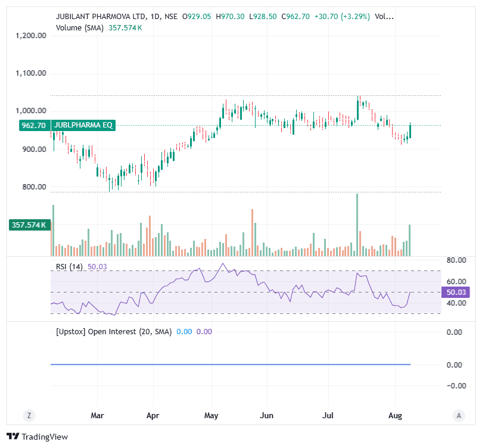Click the 357.574K volume axis label
The width and height of the screenshot is (482, 448).
(30, 225)
